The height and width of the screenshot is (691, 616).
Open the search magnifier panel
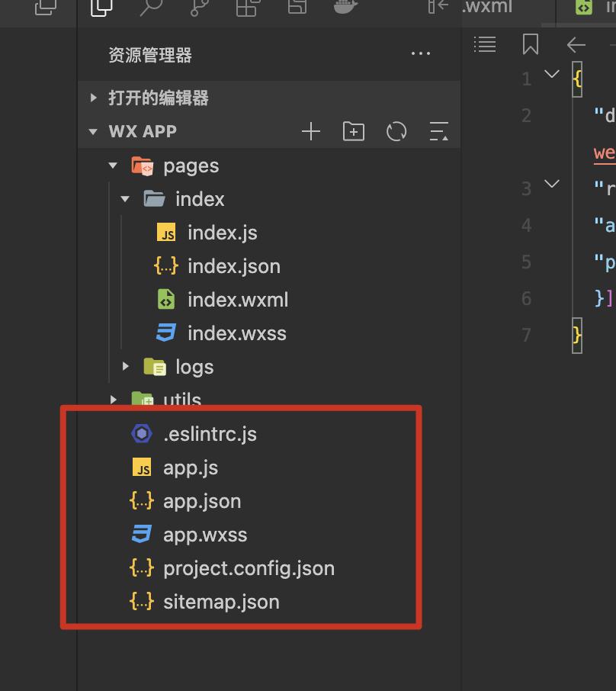tap(150, 8)
